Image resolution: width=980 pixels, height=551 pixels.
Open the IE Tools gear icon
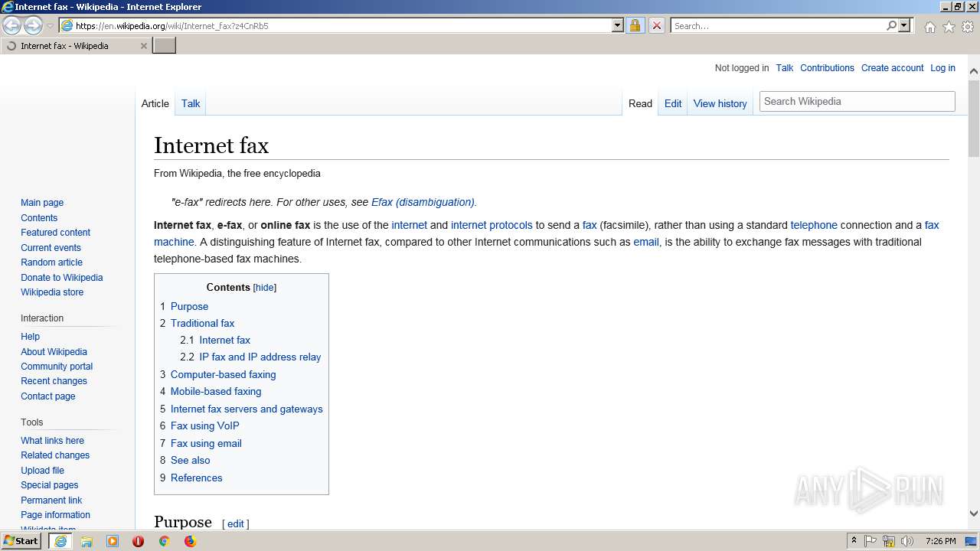click(x=968, y=27)
